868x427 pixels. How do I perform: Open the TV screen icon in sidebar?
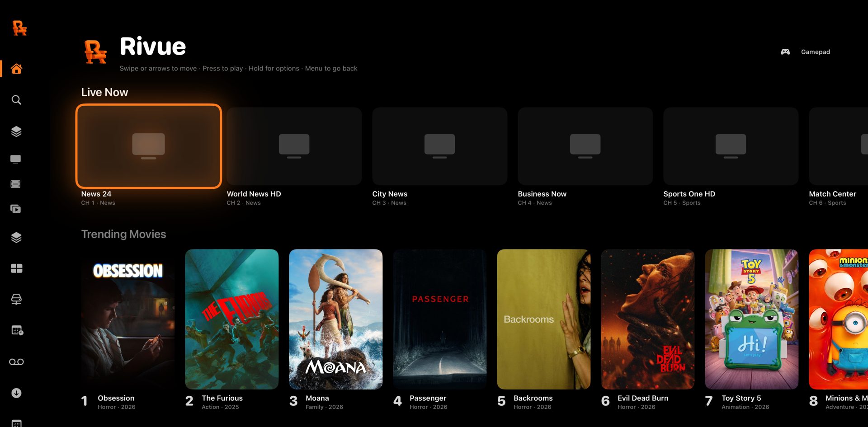tap(16, 159)
